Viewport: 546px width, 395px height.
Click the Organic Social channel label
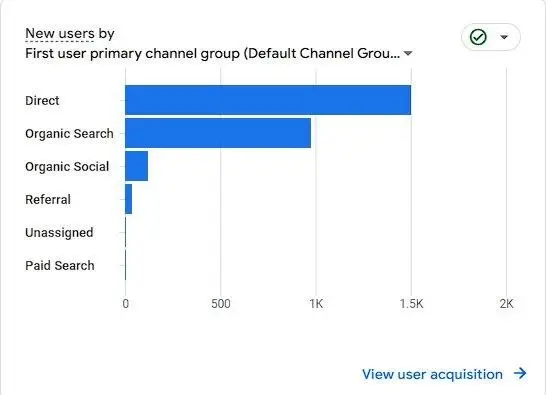pos(67,167)
